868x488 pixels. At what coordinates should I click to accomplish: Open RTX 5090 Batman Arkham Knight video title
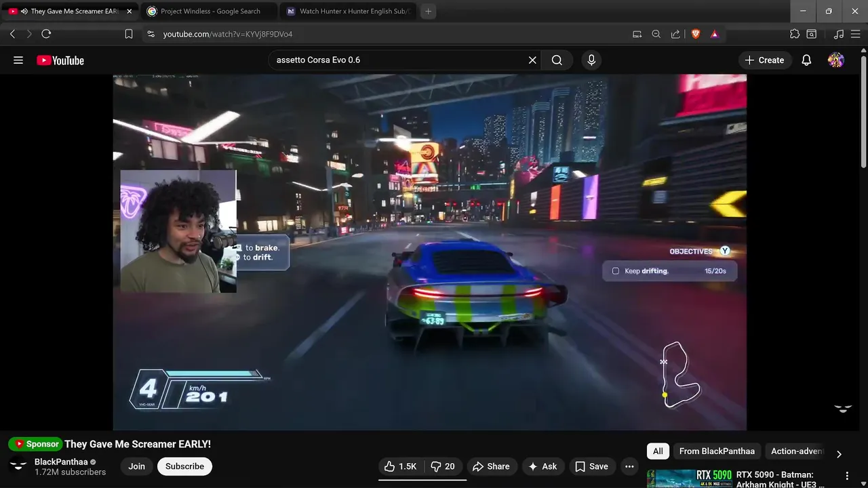coord(780,479)
